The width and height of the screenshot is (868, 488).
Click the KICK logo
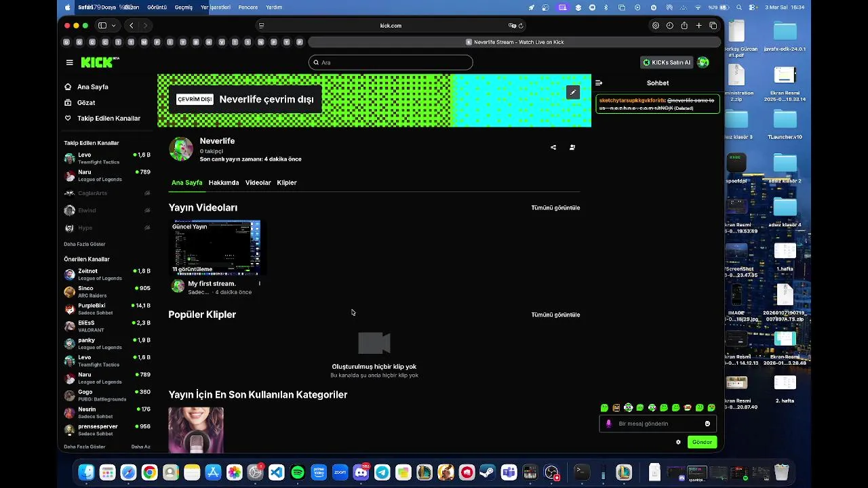click(x=100, y=62)
